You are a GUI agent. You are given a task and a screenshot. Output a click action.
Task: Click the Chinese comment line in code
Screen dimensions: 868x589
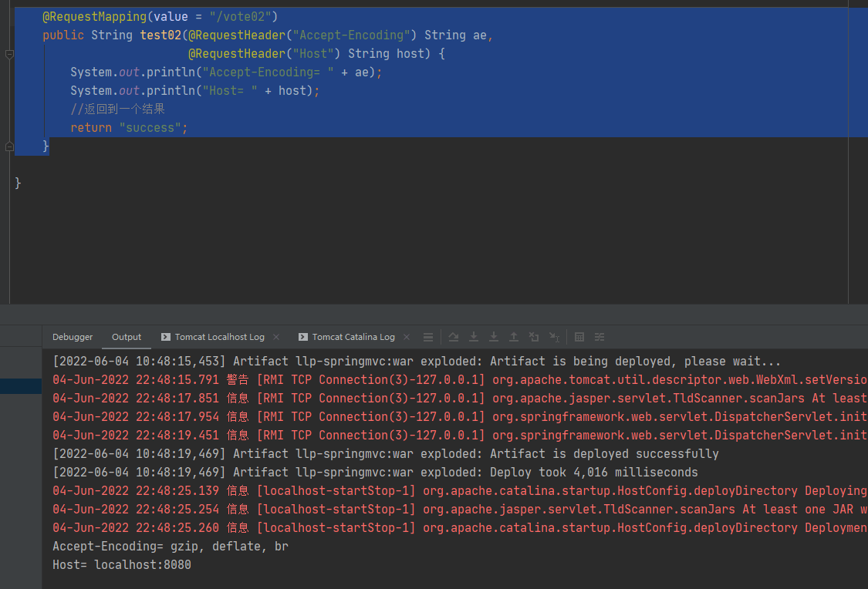(117, 109)
